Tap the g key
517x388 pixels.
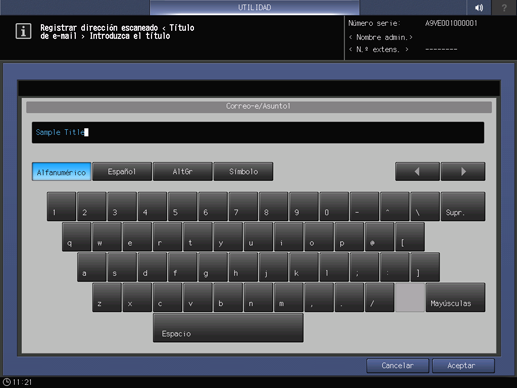(x=213, y=267)
